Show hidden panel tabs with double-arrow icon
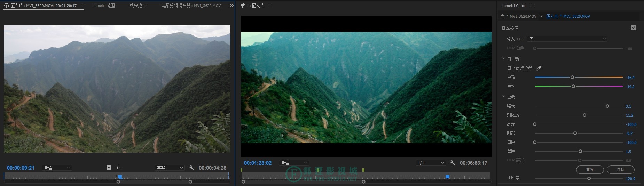This screenshot has width=644, height=186. click(232, 5)
